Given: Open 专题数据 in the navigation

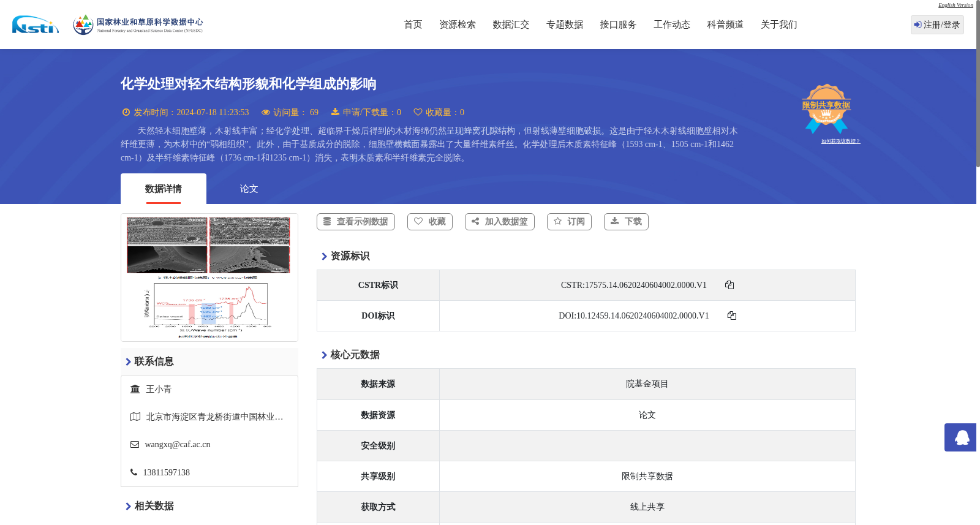Looking at the screenshot, I should point(565,25).
